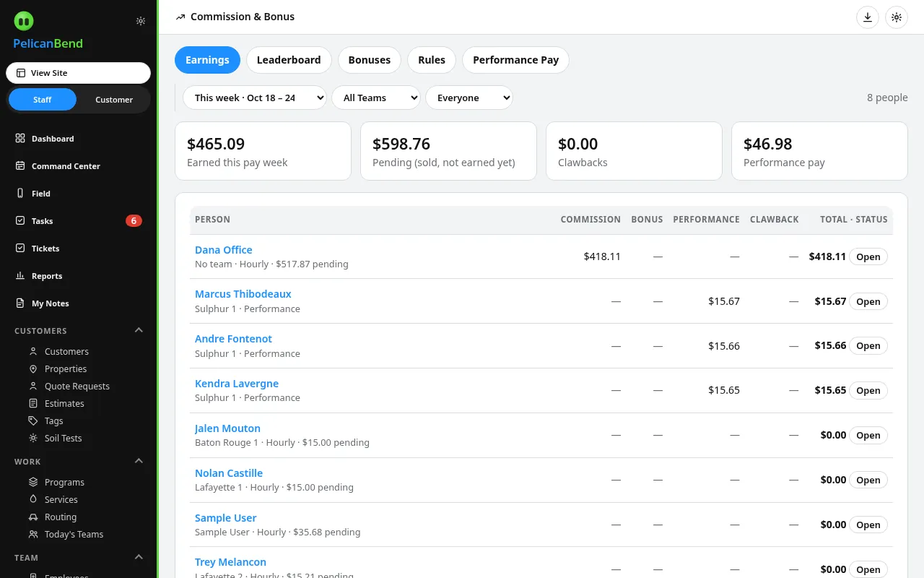Open Programs in sidebar
Viewport: 924px width, 578px height.
pyautogui.click(x=64, y=483)
